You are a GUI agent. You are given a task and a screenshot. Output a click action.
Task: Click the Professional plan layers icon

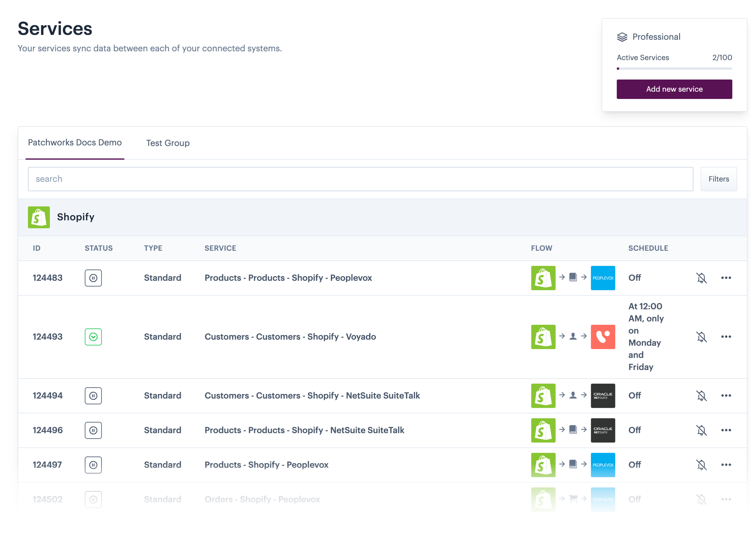(x=622, y=37)
